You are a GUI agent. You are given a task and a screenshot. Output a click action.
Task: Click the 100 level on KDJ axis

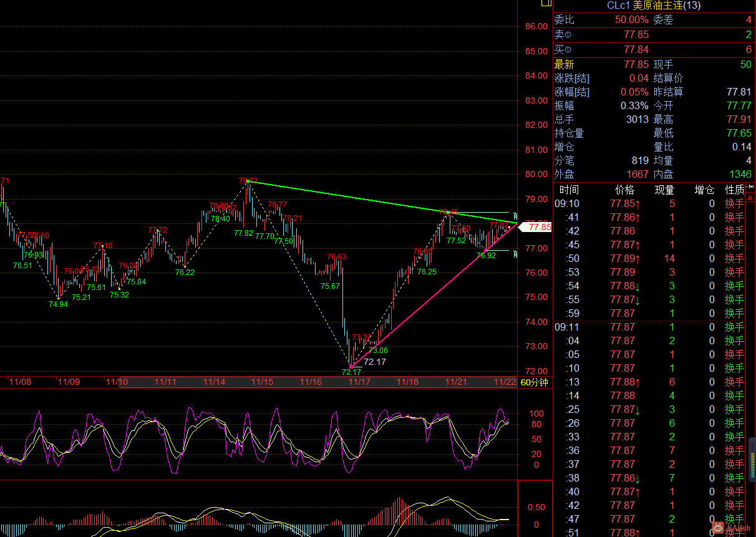(x=536, y=414)
